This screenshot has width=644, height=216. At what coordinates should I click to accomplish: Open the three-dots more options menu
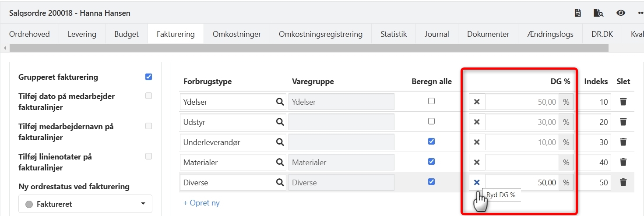pyautogui.click(x=640, y=13)
